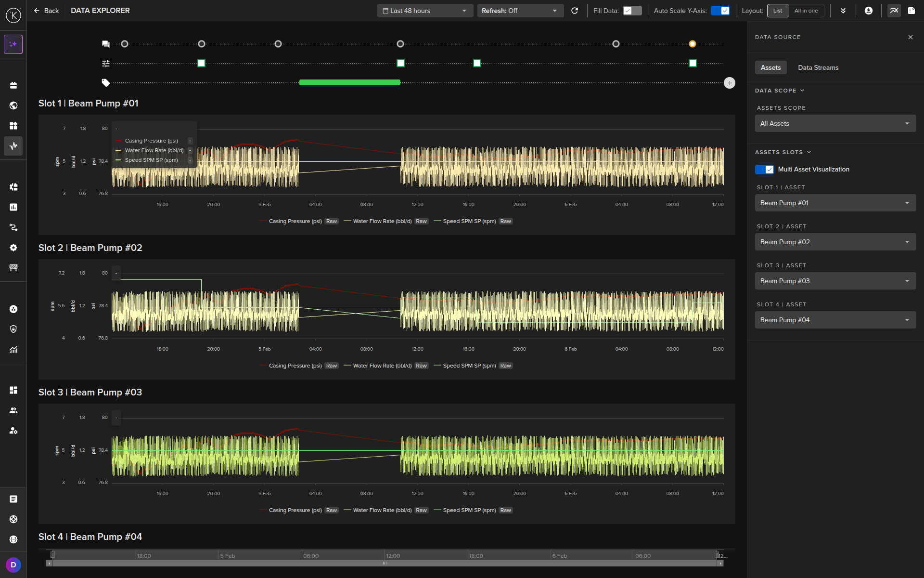The width and height of the screenshot is (924, 578).
Task: Go Back to previous page
Action: [x=46, y=11]
